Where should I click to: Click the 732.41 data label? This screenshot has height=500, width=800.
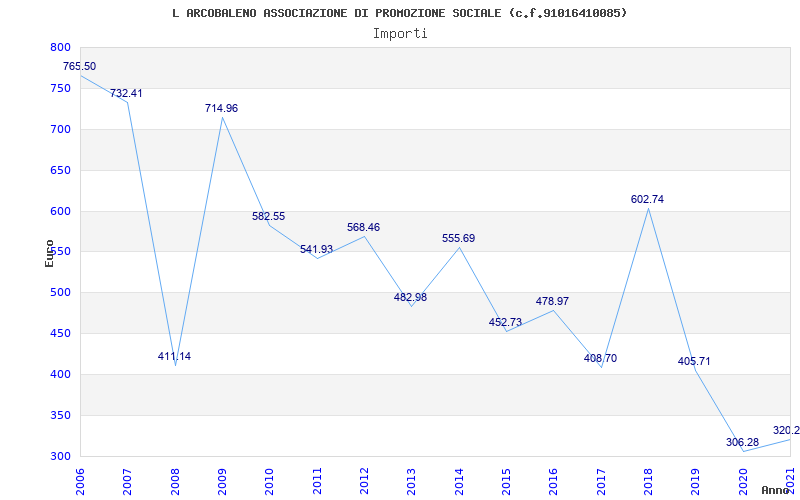(x=126, y=93)
